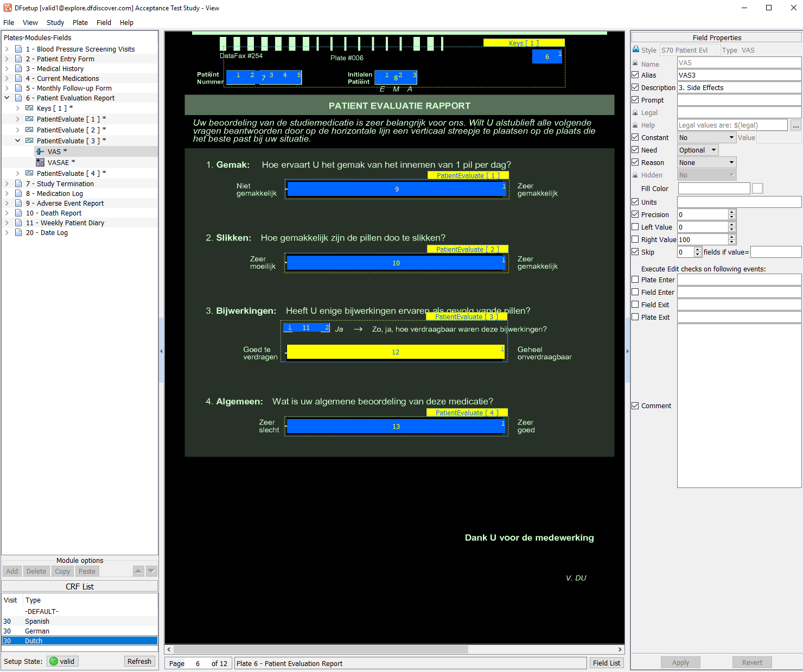Open the Legal values ellipsis button
Viewport: 803px width, 672px height.
click(795, 125)
